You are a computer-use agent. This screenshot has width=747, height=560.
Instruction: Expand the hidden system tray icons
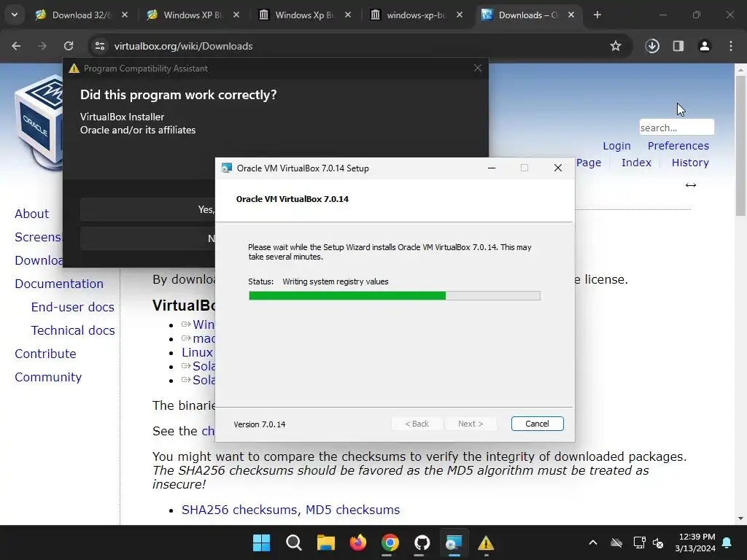tap(592, 542)
